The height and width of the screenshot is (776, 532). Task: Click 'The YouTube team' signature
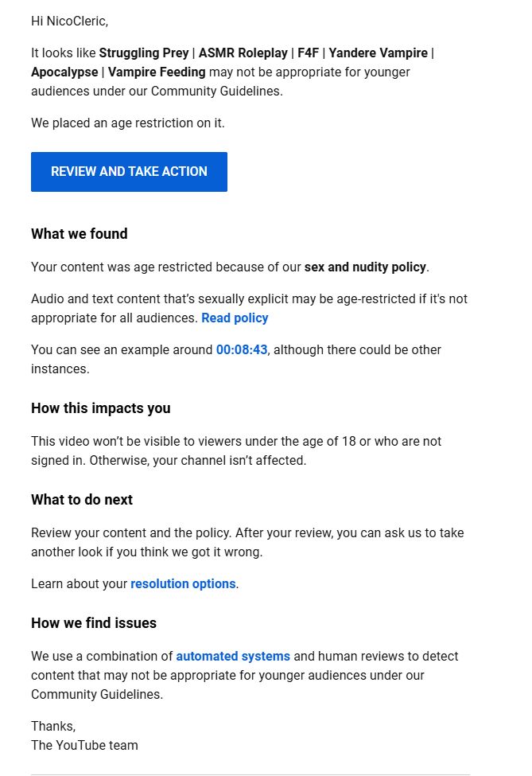[84, 746]
